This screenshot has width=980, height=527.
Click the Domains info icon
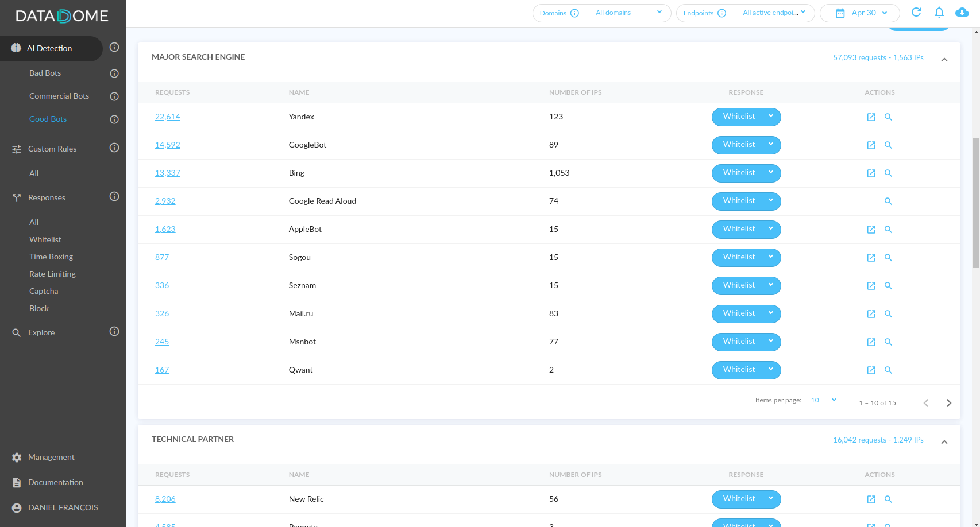(574, 13)
